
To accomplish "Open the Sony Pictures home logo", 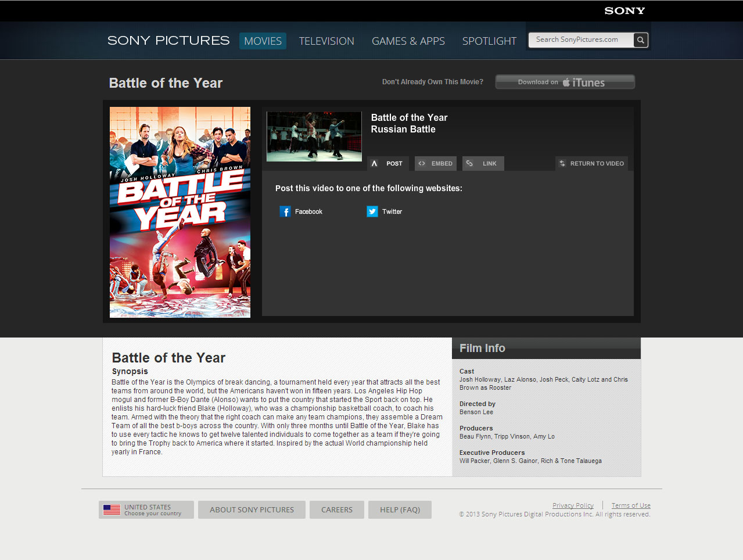I will click(x=168, y=40).
